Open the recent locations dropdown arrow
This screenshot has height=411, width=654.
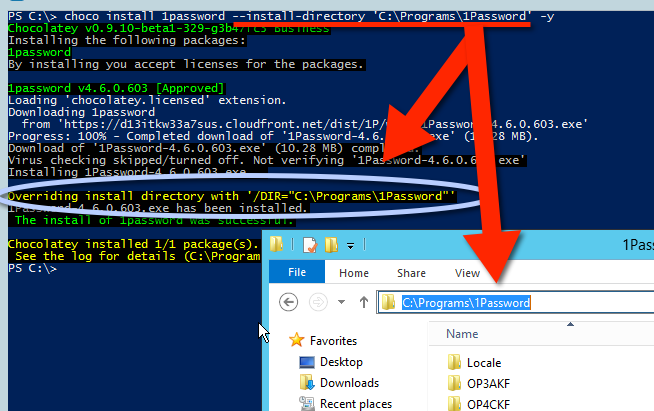339,302
